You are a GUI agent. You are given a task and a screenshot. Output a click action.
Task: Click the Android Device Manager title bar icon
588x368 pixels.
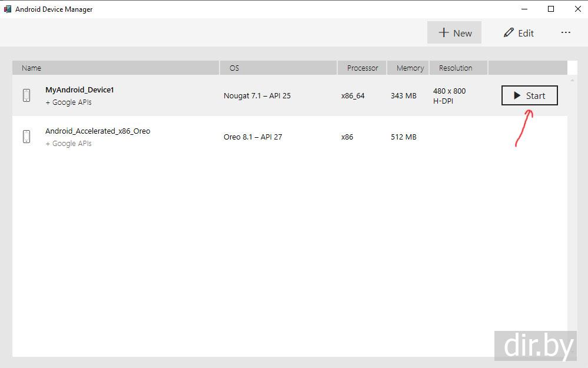[x=8, y=9]
